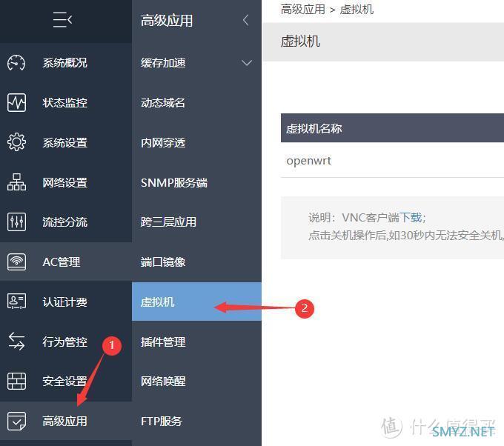Click the Security Settings firewall icon
Screen dimensions: 504x446
click(x=16, y=381)
